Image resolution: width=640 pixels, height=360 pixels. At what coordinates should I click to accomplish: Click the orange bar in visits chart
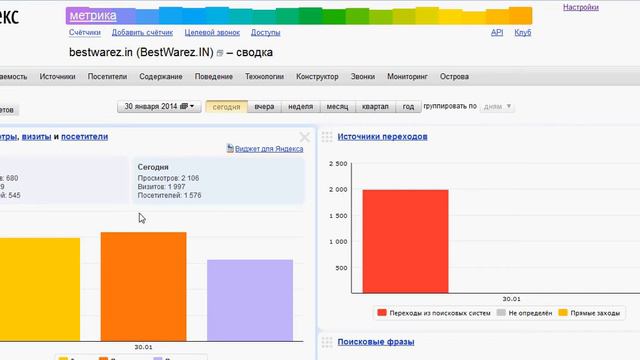[x=144, y=287]
